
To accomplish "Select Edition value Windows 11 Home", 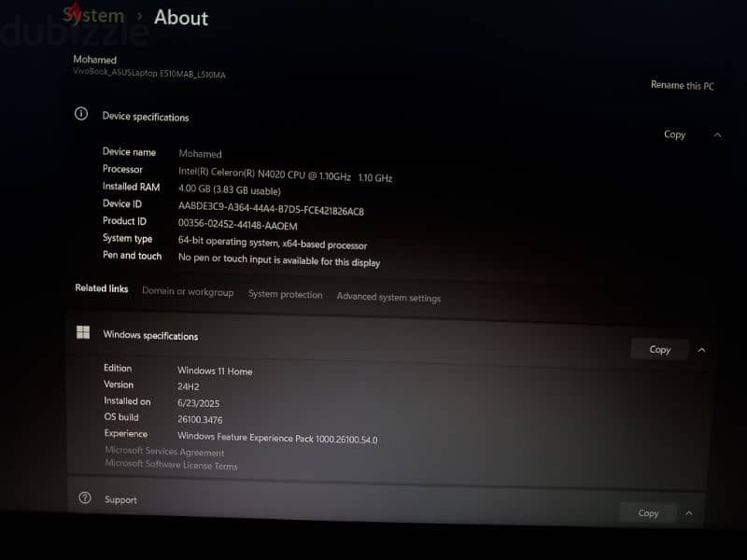I will tap(215, 371).
